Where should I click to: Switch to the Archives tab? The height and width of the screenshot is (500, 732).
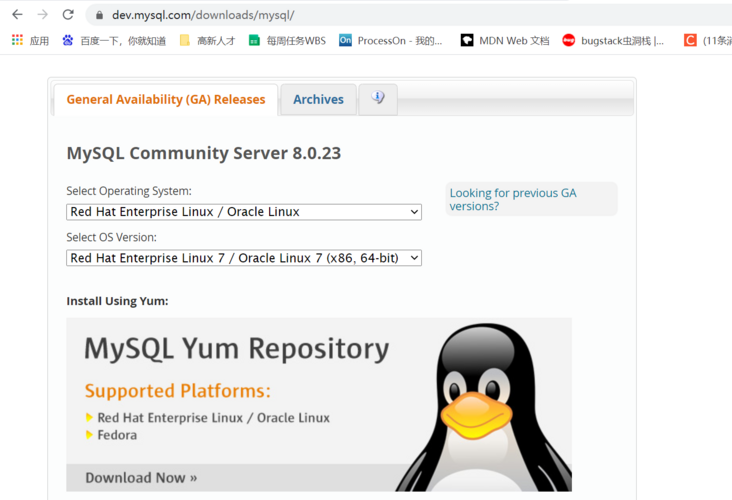coord(318,99)
